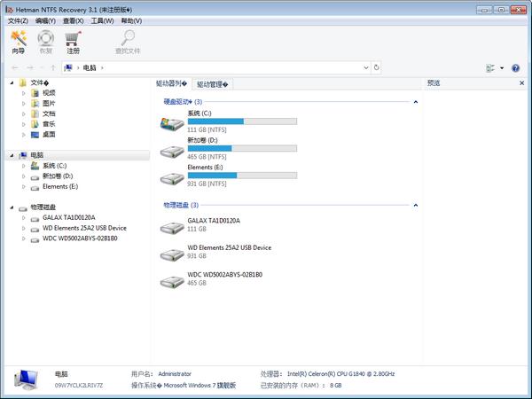Expand the 系统 (C:) node in left tree
This screenshot has width=532, height=399.
coord(24,166)
